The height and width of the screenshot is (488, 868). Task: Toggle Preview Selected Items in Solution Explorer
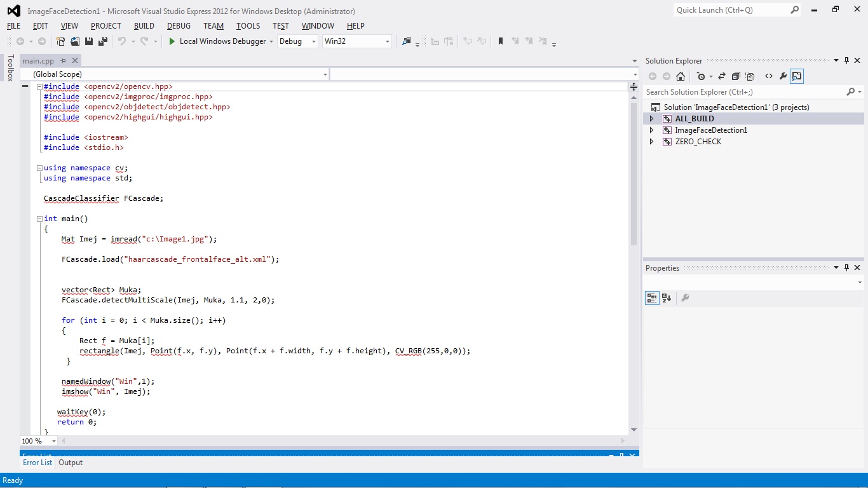[797, 76]
